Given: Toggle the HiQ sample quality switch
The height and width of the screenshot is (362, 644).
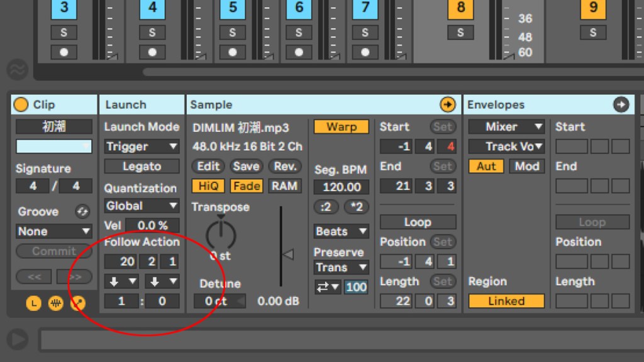Looking at the screenshot, I should click(208, 186).
